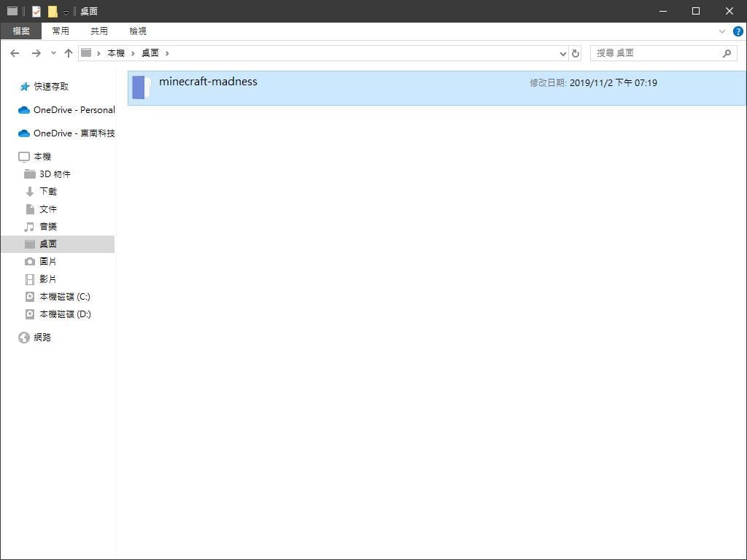
Task: Open Help with the question mark icon
Action: (738, 31)
